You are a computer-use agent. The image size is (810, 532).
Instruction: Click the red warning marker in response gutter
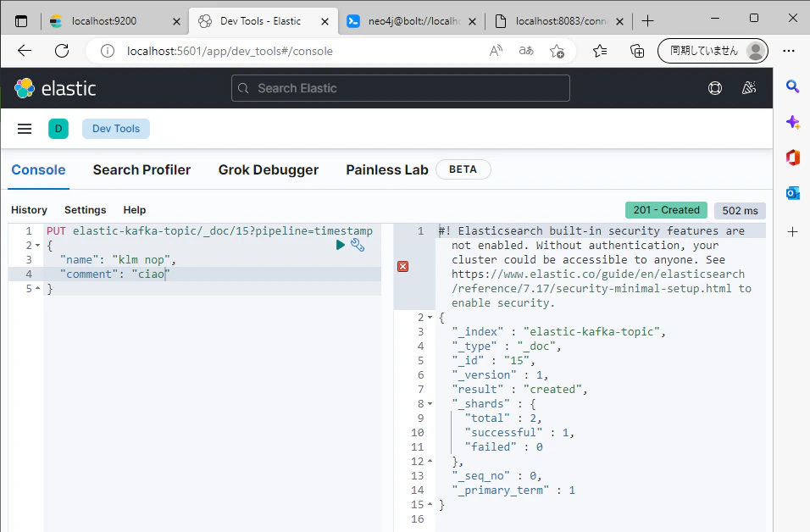click(x=403, y=267)
